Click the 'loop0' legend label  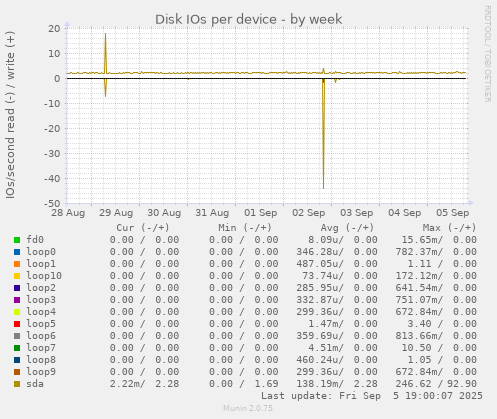tap(41, 252)
